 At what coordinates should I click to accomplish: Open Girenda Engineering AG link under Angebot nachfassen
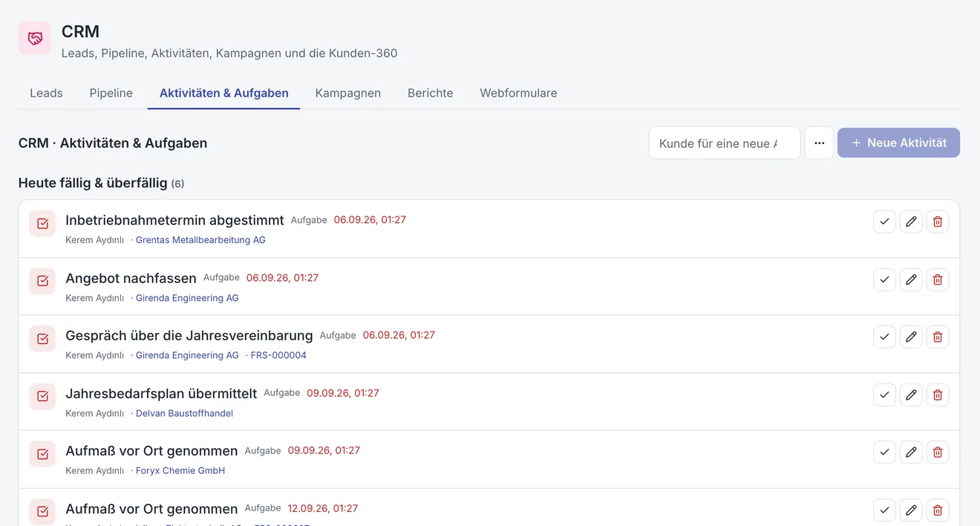[187, 298]
